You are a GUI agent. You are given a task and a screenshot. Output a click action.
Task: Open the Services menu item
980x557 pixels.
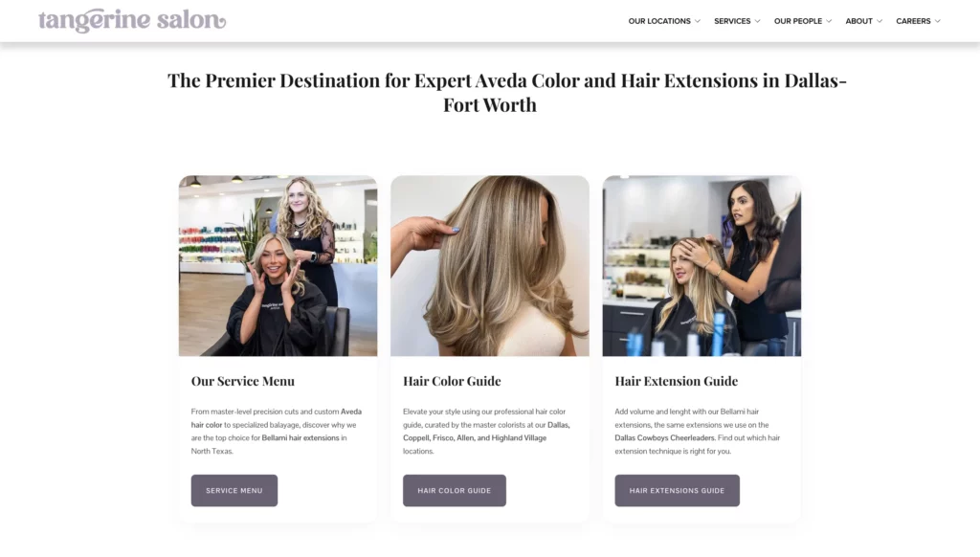tap(732, 21)
